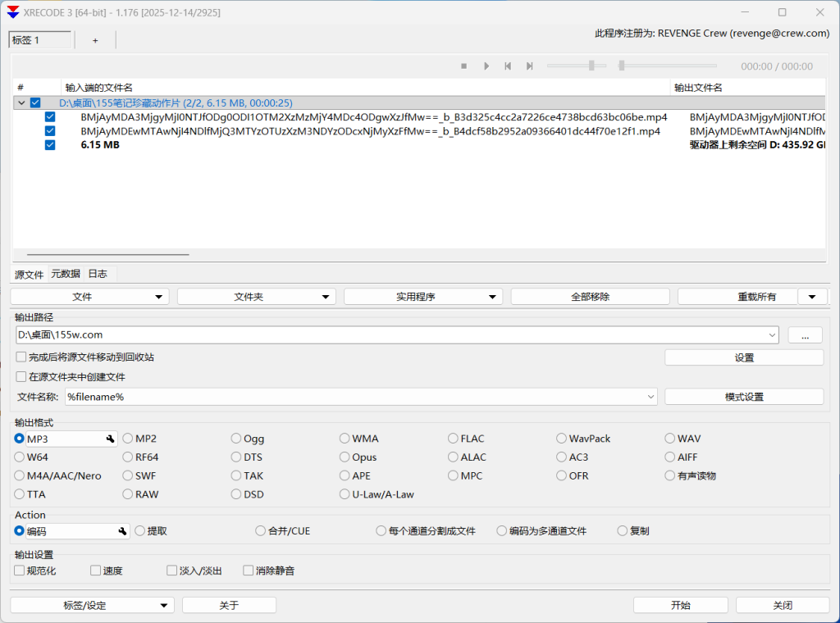Add a new tab with the plus icon
This screenshot has height=623, width=840.
(95, 40)
